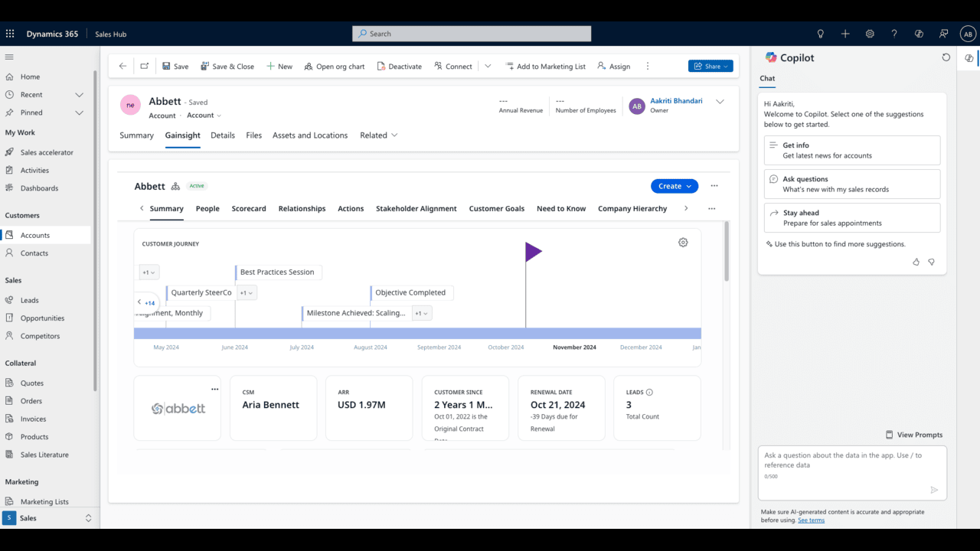980x551 pixels.
Task: Open the AB user avatar menu
Action: point(968,34)
